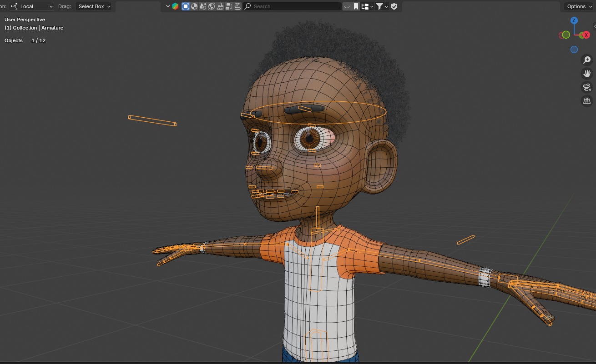The image size is (596, 364).
Task: Open the Local transform orientation dropdown
Action: coord(31,6)
